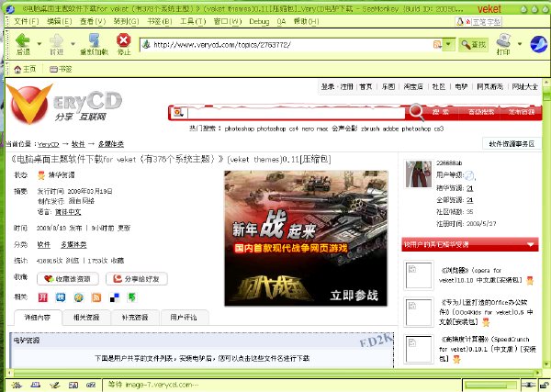The width and height of the screenshot is (551, 392).
Task: Open the Home bookmark in personal toolbar
Action: coord(25,69)
